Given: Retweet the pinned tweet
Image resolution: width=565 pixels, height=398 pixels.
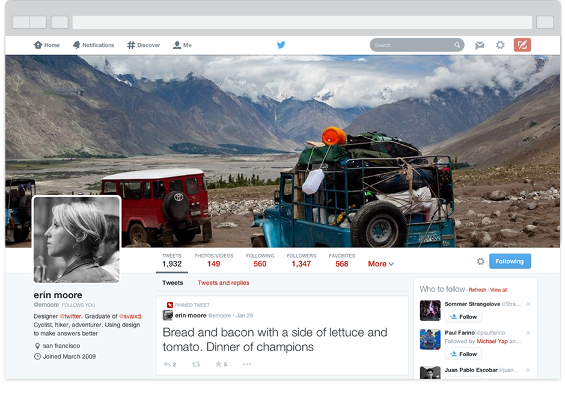Looking at the screenshot, I should pyautogui.click(x=196, y=365).
